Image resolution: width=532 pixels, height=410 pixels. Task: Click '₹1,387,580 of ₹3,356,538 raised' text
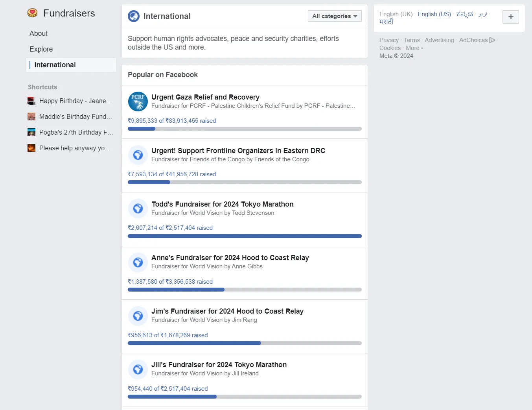(x=170, y=282)
